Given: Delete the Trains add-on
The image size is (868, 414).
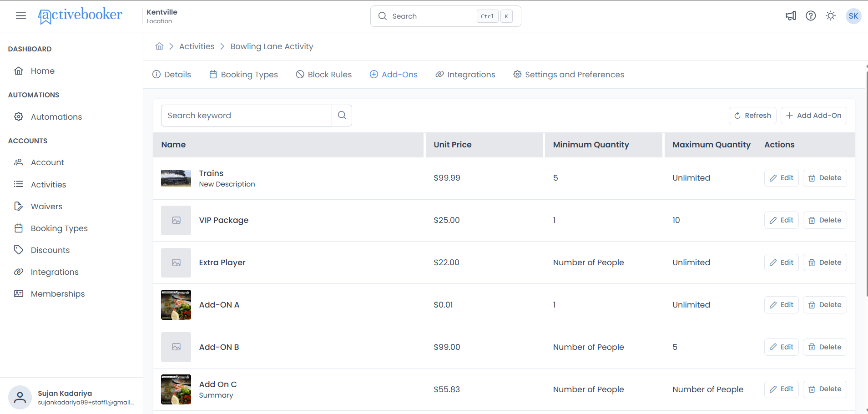Looking at the screenshot, I should (x=825, y=178).
